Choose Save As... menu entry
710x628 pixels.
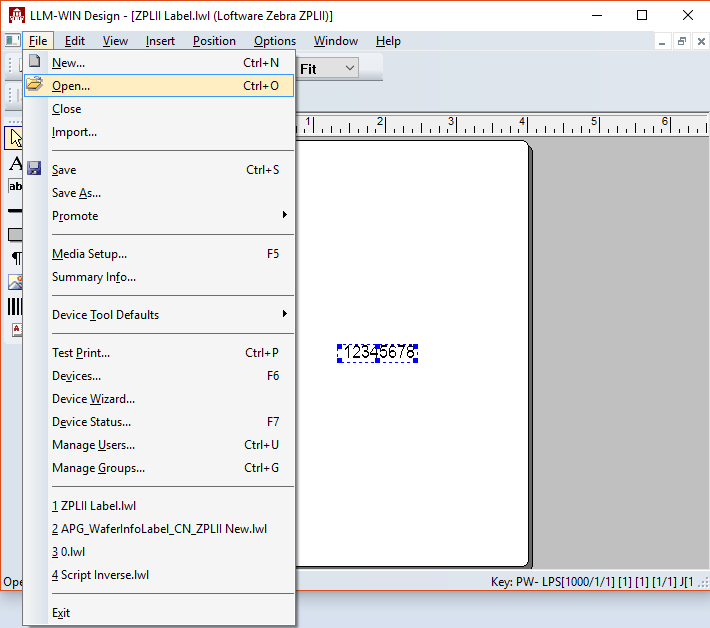(159, 193)
